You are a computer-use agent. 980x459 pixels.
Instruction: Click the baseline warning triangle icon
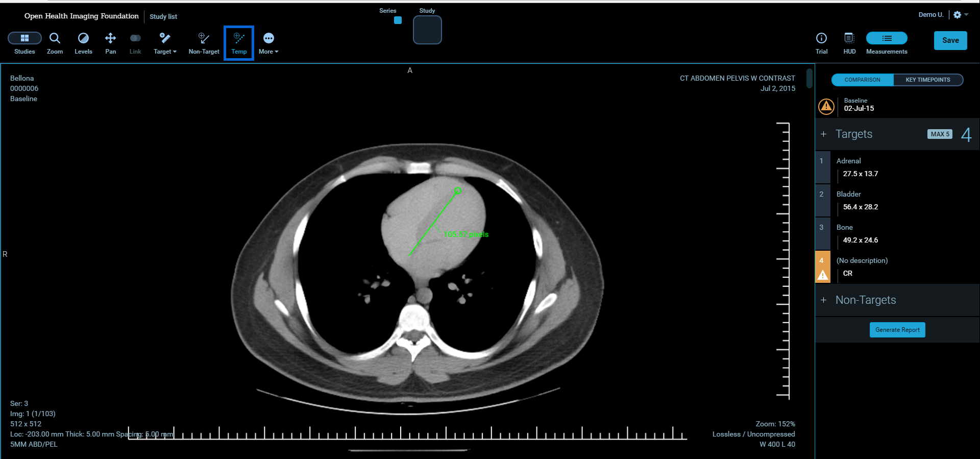826,106
